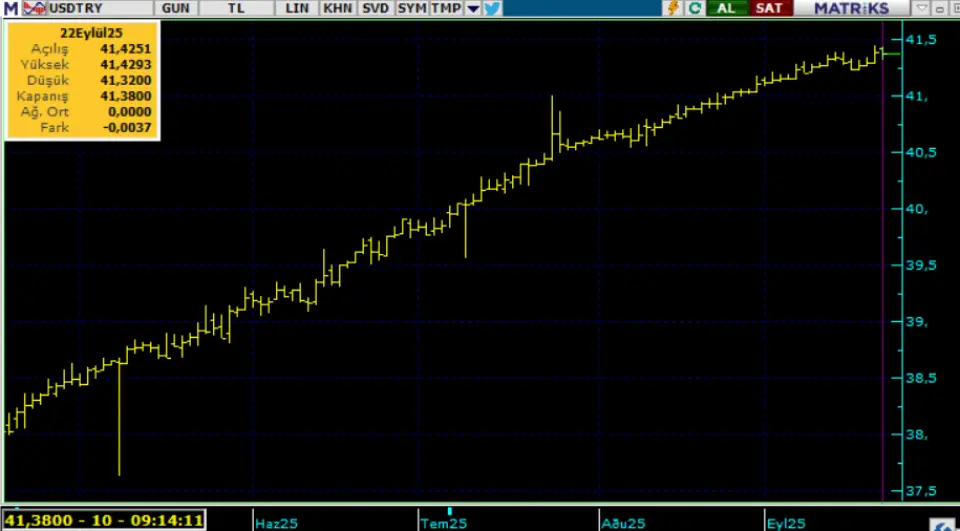Click the 40,5 price axis label
The image size is (960, 531).
tap(921, 152)
